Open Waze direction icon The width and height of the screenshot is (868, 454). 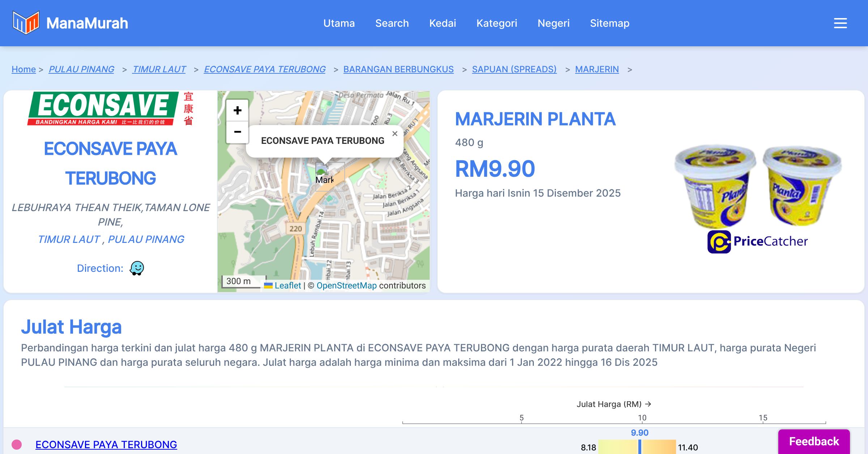pos(137,268)
